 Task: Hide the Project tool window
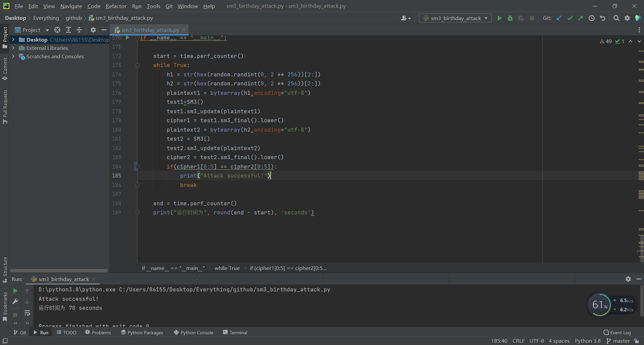(x=104, y=30)
